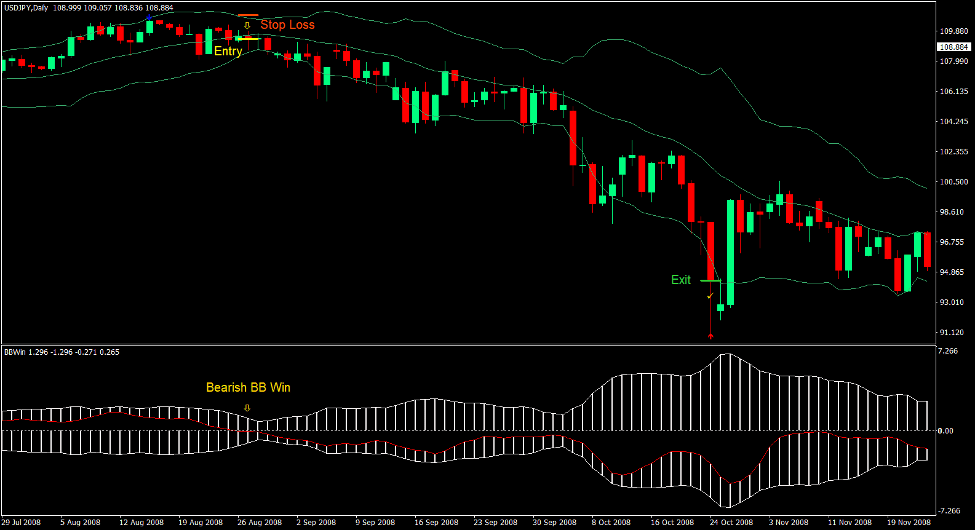The image size is (977, 531).
Task: Click the 3 Nov 2008 date label
Action: (x=789, y=522)
